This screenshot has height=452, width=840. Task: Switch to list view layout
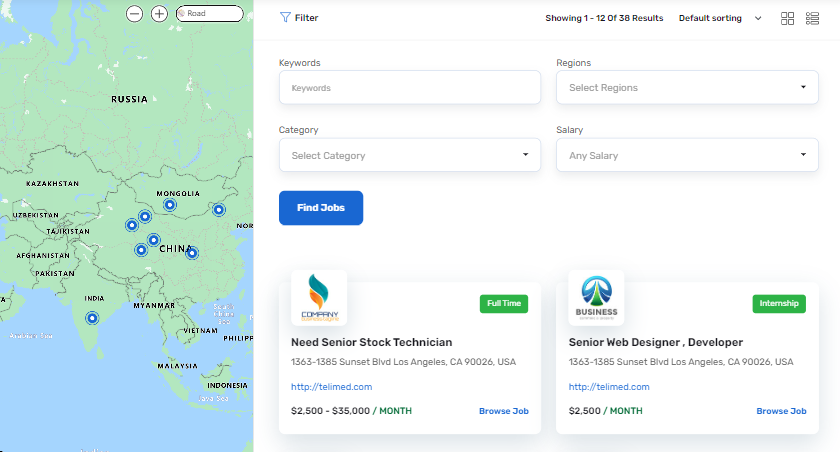(813, 18)
